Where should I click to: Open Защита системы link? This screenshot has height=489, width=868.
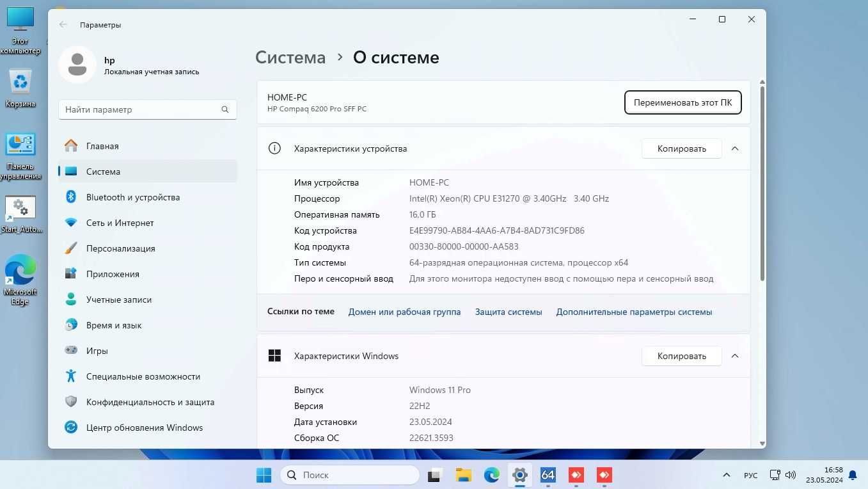pyautogui.click(x=509, y=312)
